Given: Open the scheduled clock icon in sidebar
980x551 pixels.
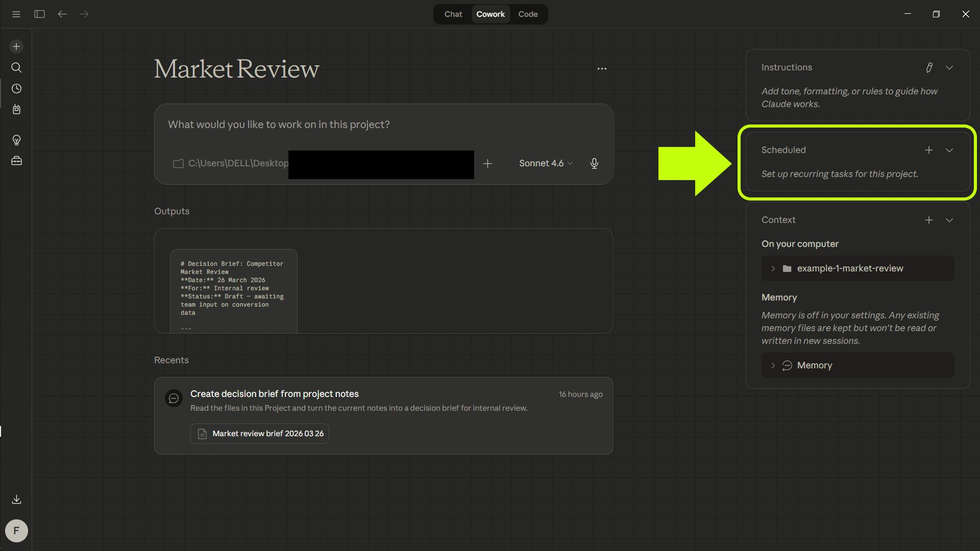Looking at the screenshot, I should coord(16,89).
